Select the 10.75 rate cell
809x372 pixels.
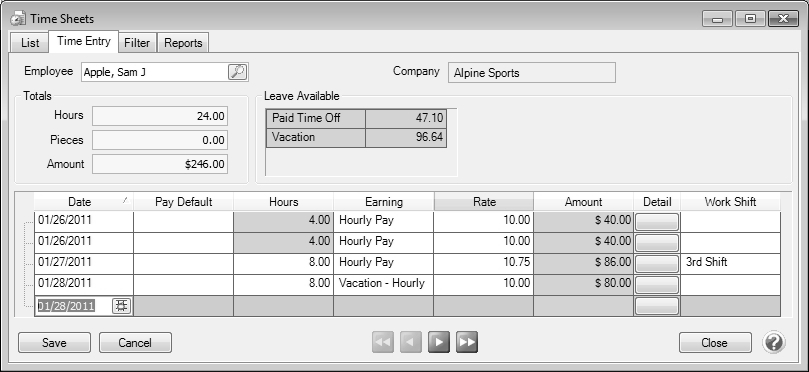coord(483,264)
